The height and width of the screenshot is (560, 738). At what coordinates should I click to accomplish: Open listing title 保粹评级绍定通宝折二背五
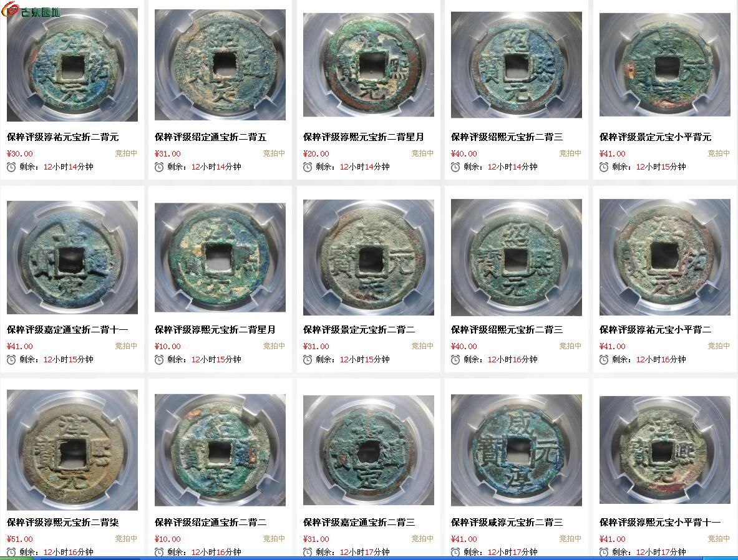(x=210, y=137)
